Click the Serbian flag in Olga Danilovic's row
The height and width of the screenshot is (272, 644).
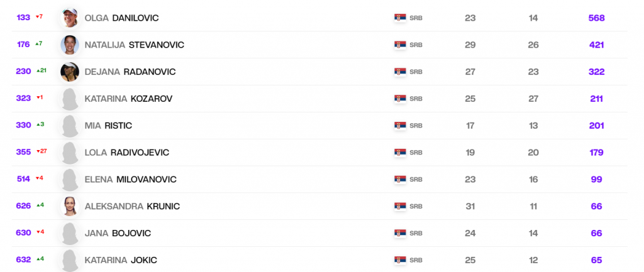399,18
